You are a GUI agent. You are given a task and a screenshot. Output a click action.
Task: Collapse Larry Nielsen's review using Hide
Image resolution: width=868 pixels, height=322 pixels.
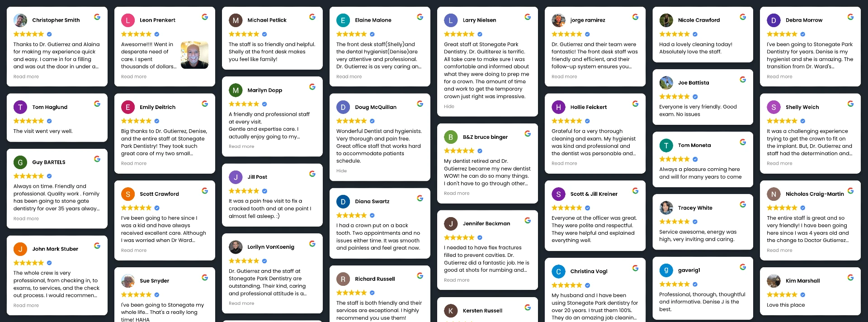click(449, 107)
